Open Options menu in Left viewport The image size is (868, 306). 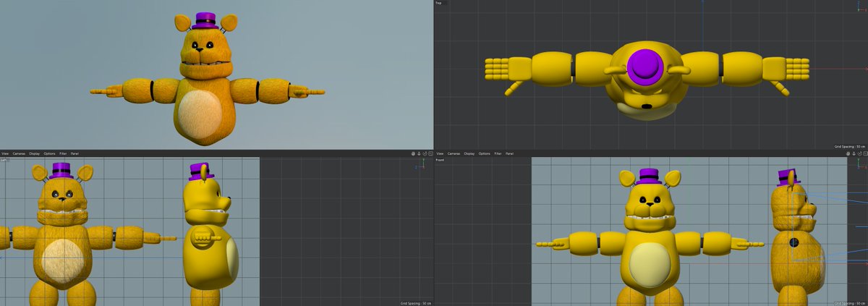coord(49,153)
